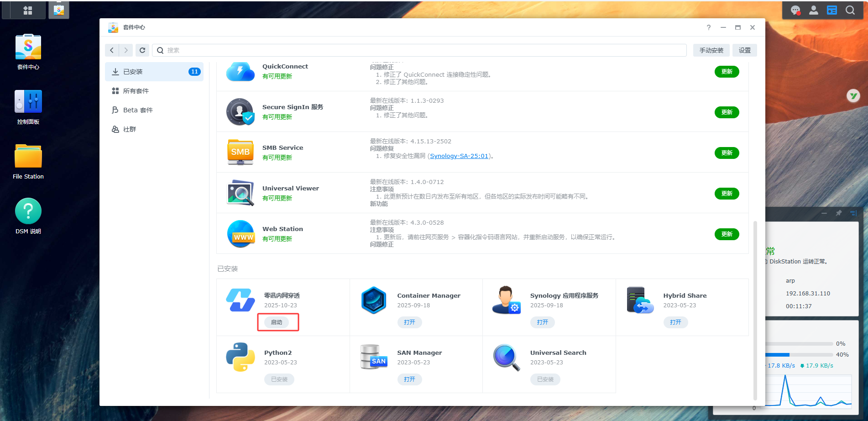Click the Web Station package icon
The height and width of the screenshot is (421, 868).
pos(241,234)
